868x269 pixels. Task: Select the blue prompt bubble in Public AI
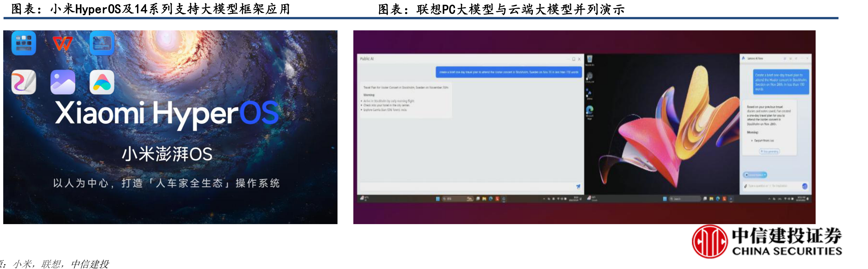pyautogui.click(x=509, y=72)
